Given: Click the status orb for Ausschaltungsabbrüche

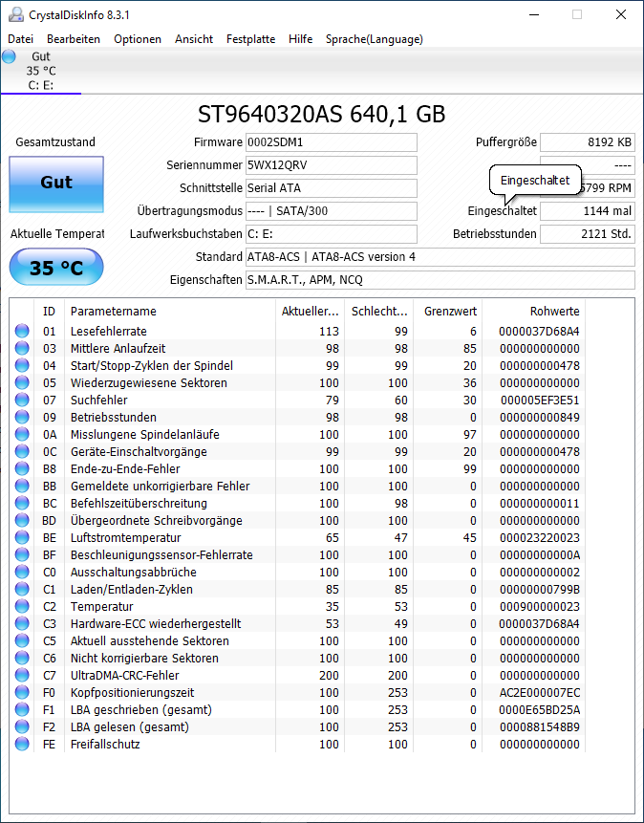Looking at the screenshot, I should 22,572.
